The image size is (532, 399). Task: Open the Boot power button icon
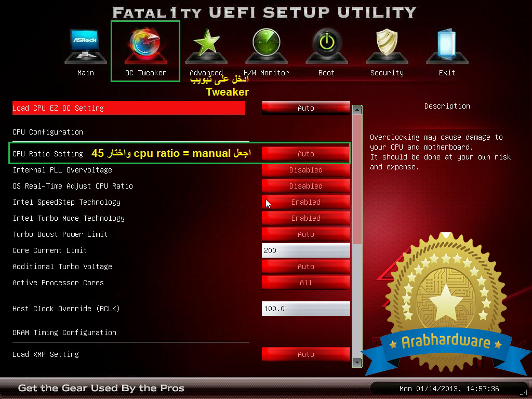327,46
